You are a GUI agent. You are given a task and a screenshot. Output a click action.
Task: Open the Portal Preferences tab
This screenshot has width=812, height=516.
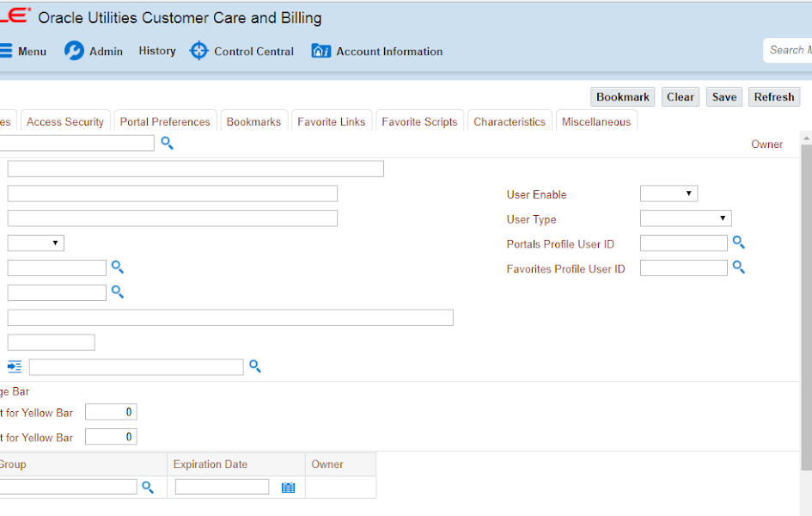pos(165,121)
